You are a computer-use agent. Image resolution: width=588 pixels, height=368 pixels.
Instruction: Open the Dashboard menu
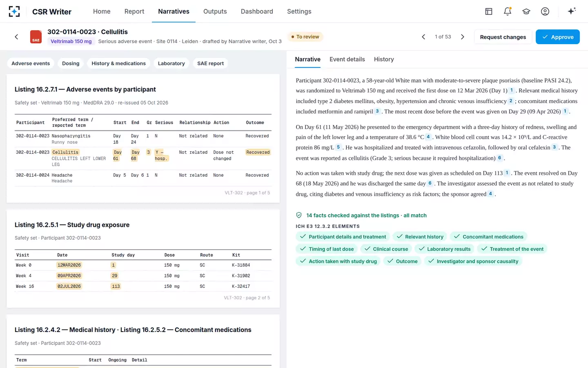point(257,11)
